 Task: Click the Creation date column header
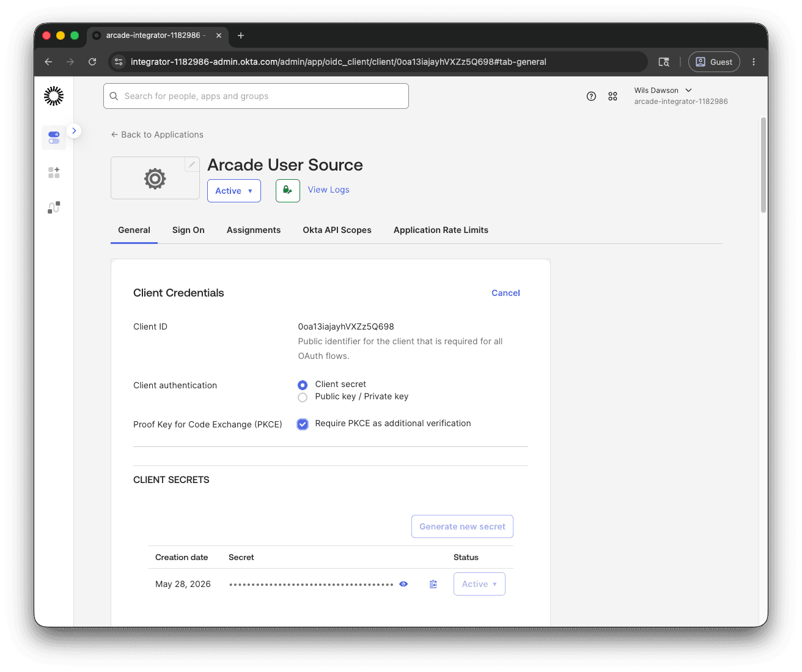tap(182, 557)
